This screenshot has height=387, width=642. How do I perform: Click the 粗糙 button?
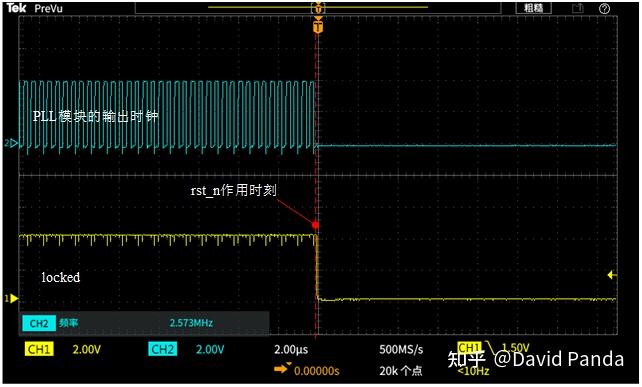point(533,8)
